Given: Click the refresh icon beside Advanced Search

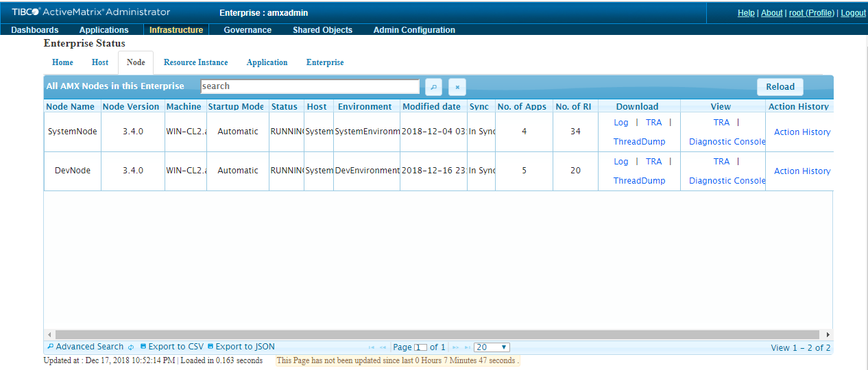Looking at the screenshot, I should click(131, 347).
